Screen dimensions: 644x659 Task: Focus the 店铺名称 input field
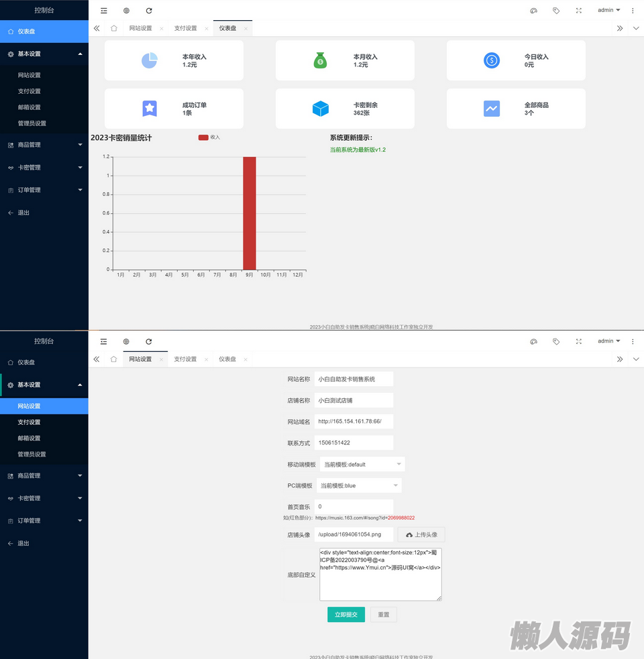354,400
